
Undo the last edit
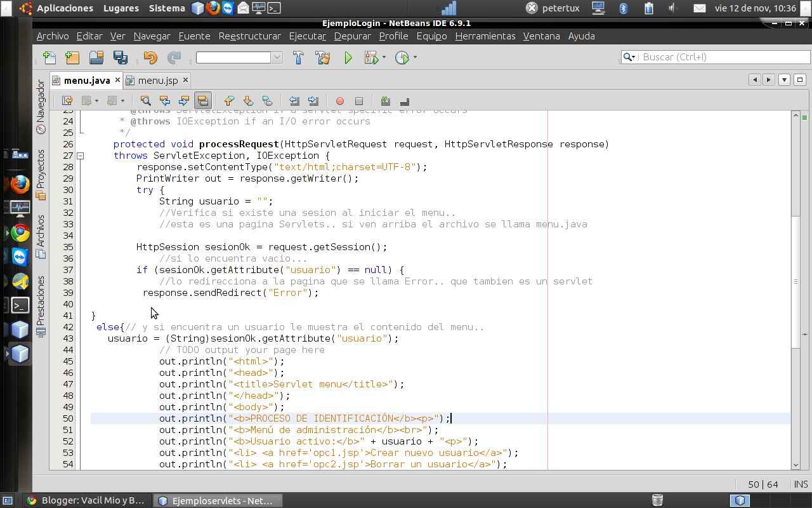click(150, 57)
